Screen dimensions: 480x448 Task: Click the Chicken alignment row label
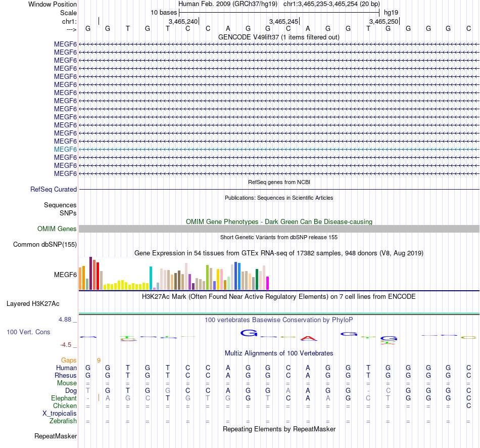65,406
